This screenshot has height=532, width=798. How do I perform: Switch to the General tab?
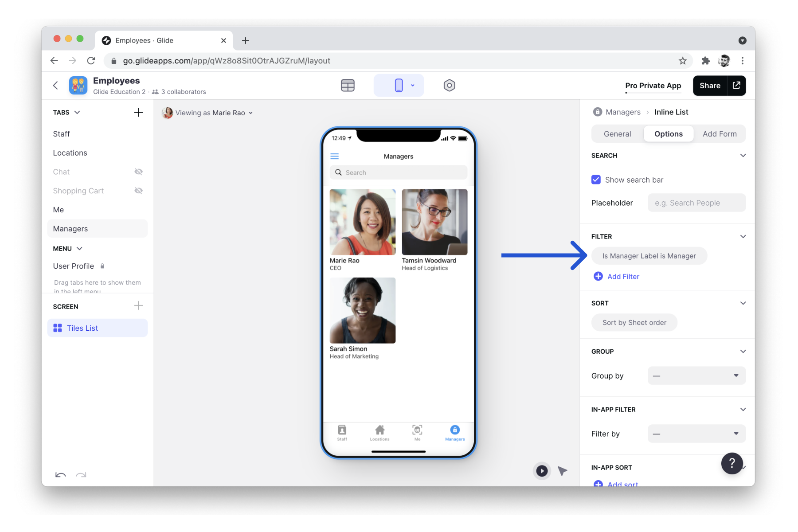[x=617, y=134]
